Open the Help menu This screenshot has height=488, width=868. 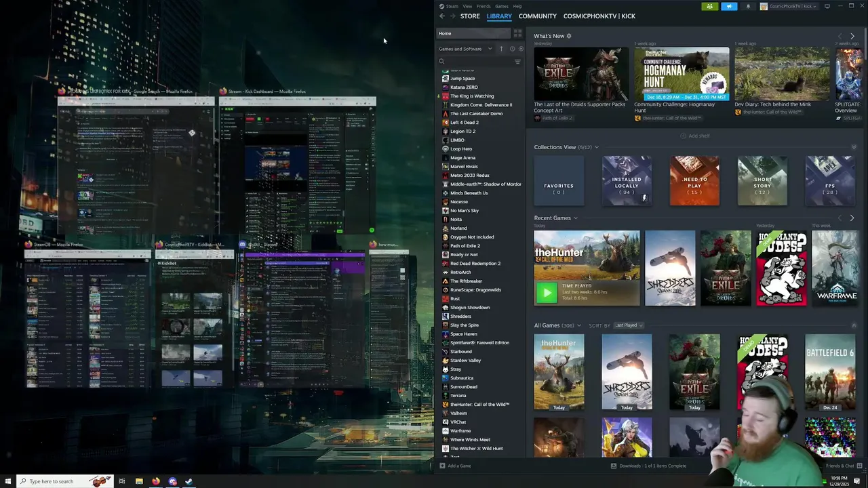coord(517,6)
